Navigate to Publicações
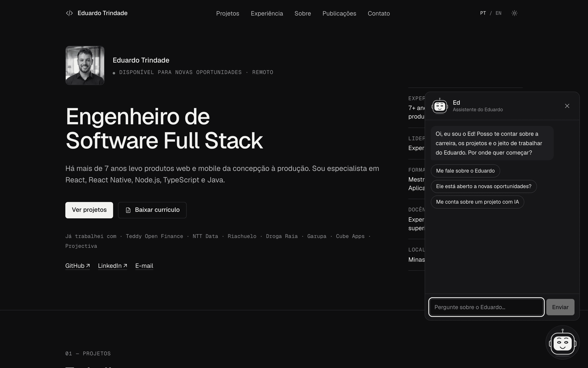Image resolution: width=588 pixels, height=368 pixels. pos(339,13)
